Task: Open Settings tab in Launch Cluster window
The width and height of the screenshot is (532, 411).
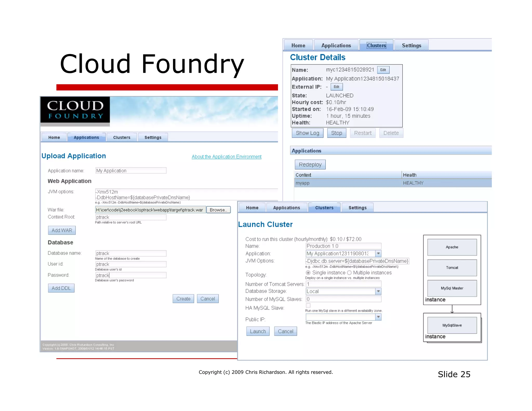Action: 357,208
